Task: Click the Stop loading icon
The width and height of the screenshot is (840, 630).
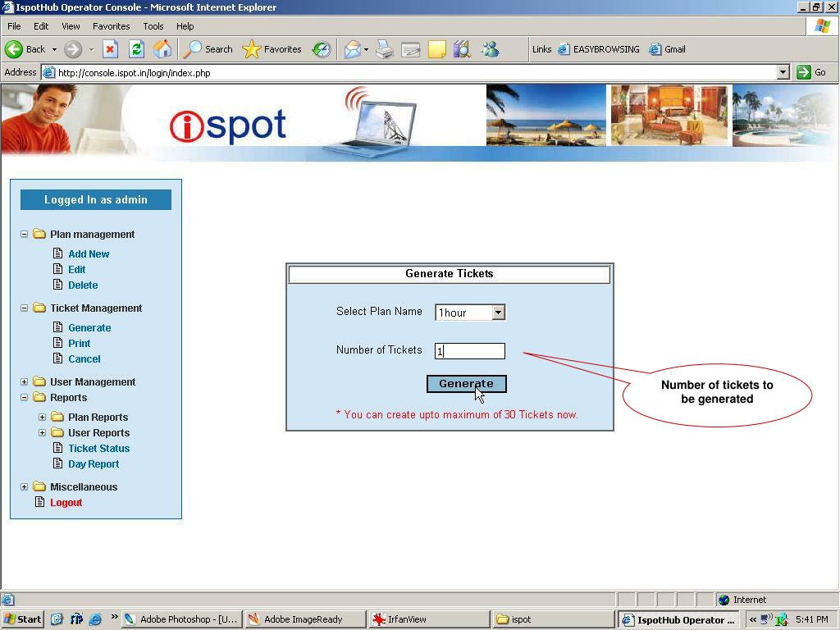Action: tap(110, 49)
